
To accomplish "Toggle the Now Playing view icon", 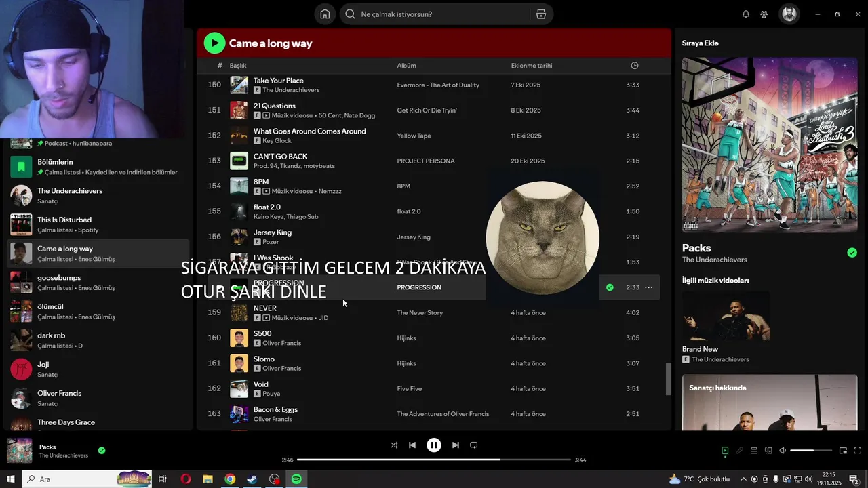I will point(725,451).
